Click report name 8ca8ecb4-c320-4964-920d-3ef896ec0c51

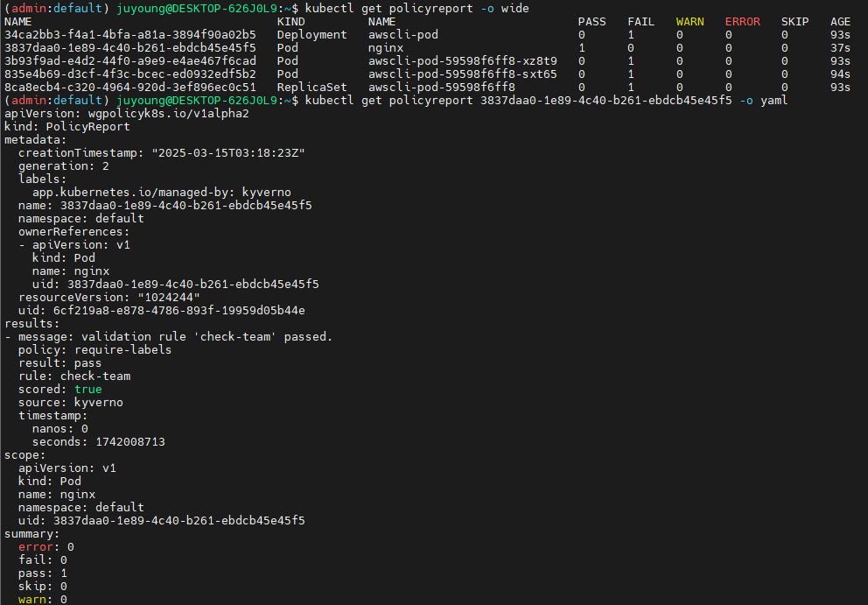click(130, 88)
